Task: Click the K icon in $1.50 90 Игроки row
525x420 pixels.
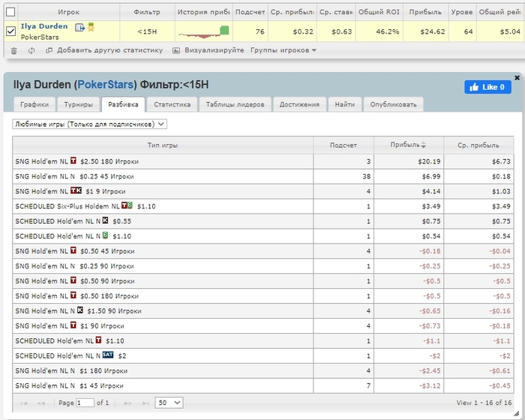Action: click(x=80, y=310)
